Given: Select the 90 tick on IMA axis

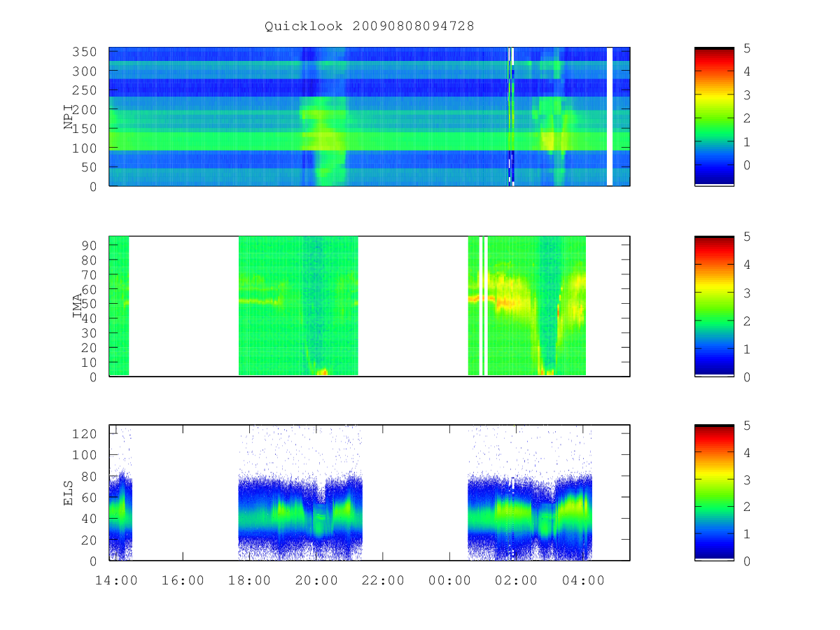Looking at the screenshot, I should click(91, 245).
